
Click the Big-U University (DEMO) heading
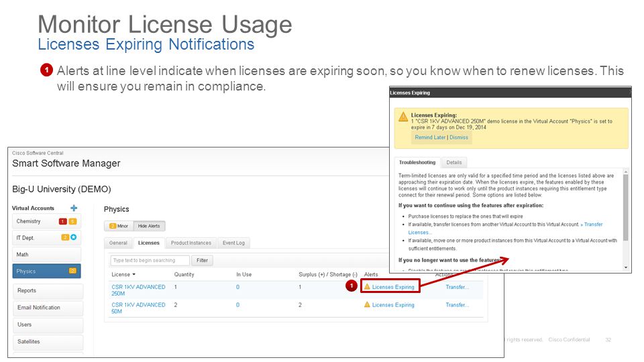click(x=62, y=189)
